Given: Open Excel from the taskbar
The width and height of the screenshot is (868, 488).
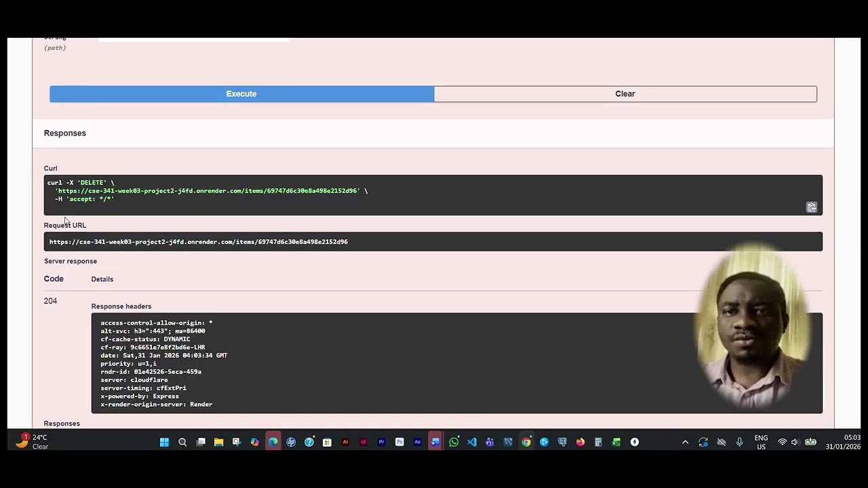Looking at the screenshot, I should tap(616, 442).
